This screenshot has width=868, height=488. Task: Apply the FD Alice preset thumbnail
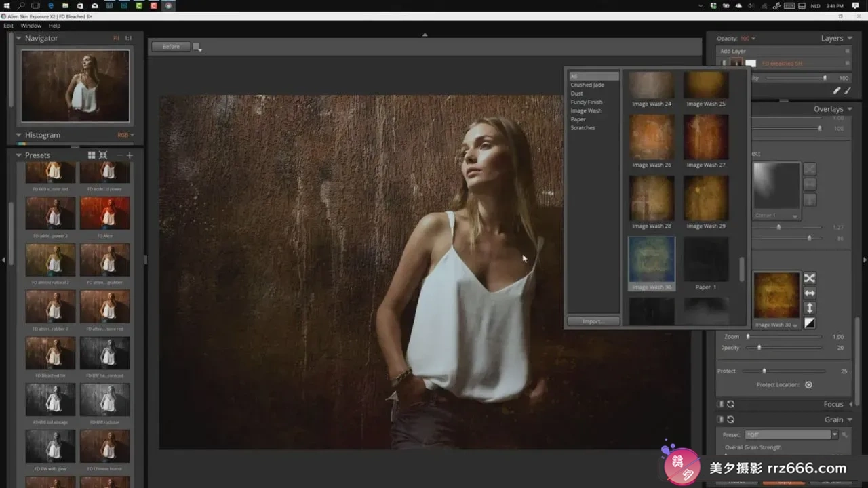104,213
